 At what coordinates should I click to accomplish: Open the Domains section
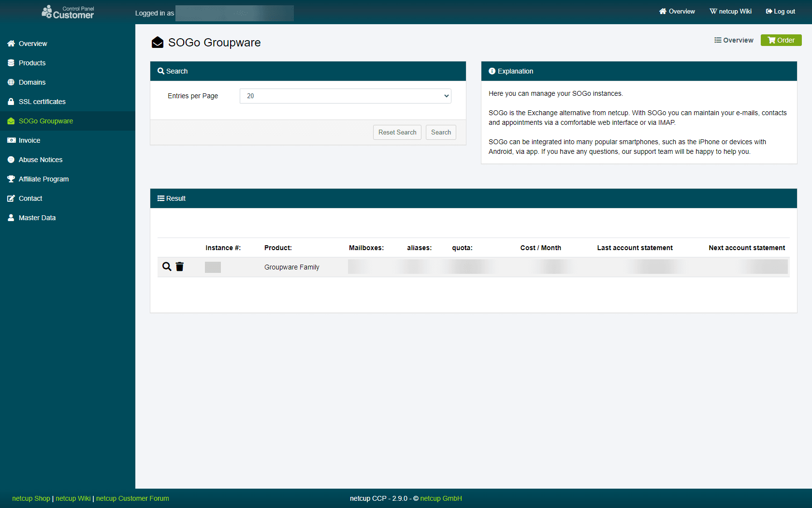coord(32,82)
